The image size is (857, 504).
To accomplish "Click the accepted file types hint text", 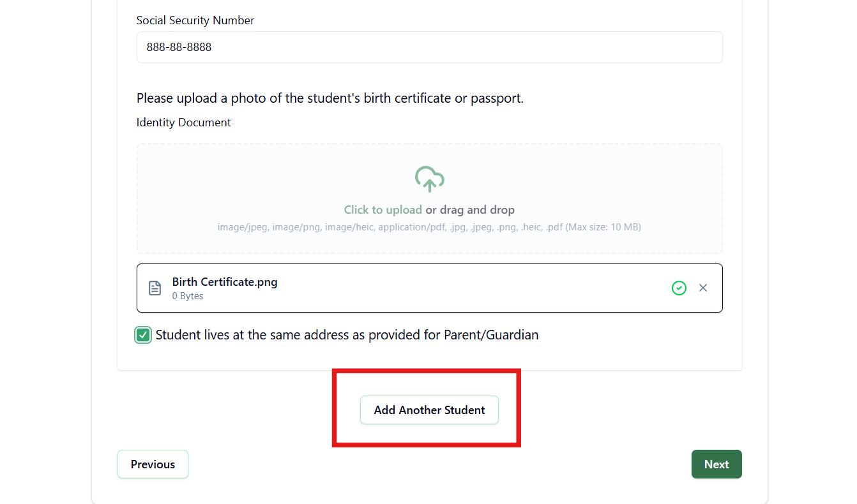I will 429,226.
